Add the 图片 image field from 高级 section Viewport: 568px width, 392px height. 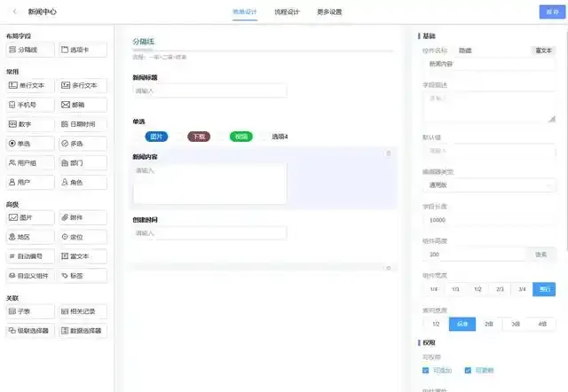click(30, 217)
